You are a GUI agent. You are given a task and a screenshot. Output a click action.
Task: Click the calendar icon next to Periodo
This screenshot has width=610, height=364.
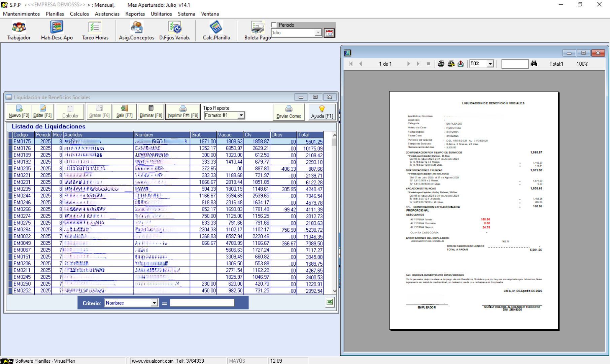pos(329,33)
